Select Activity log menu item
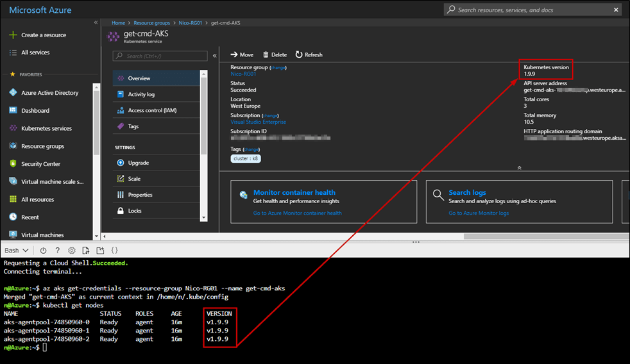This screenshot has width=630, height=364. click(156, 94)
